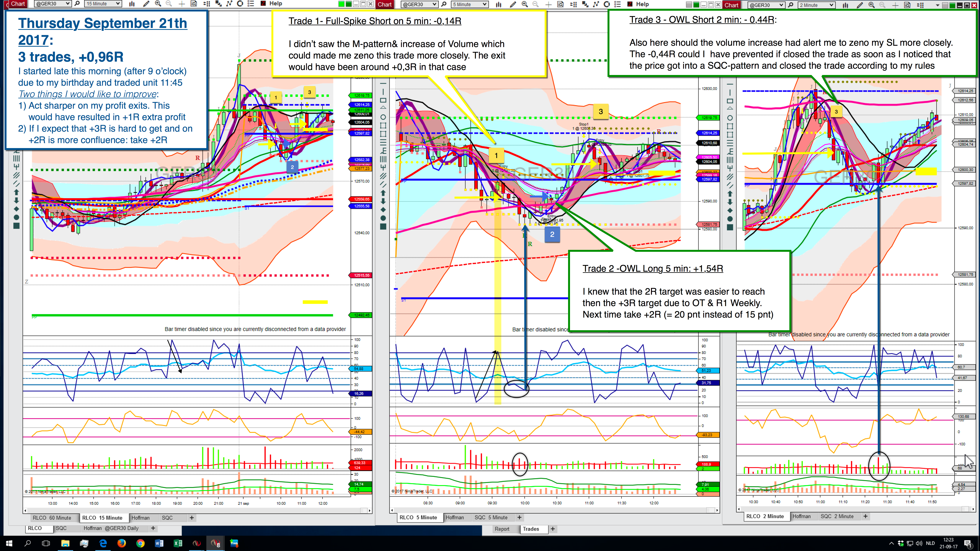Open bar style settings on 15 Minute chart

point(132,4)
